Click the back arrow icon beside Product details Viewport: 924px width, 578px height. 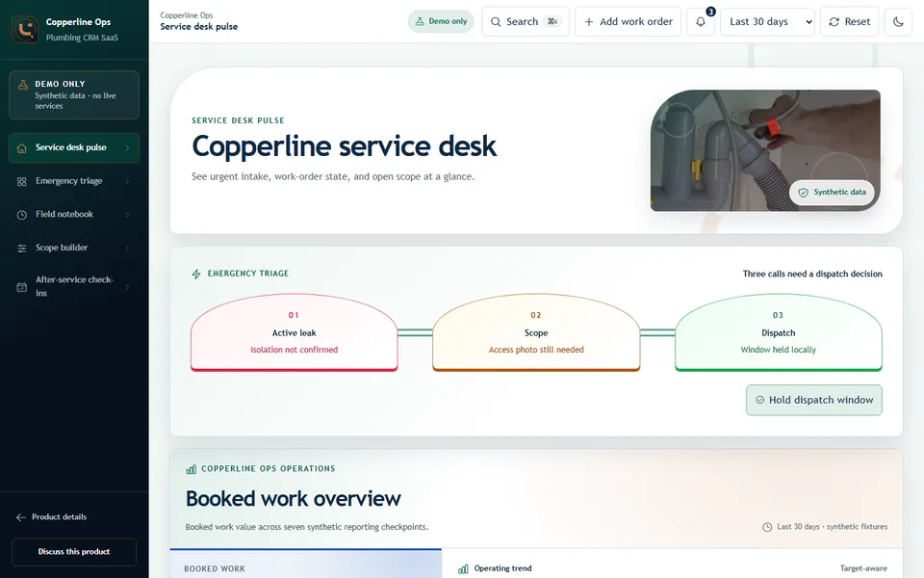(20, 517)
